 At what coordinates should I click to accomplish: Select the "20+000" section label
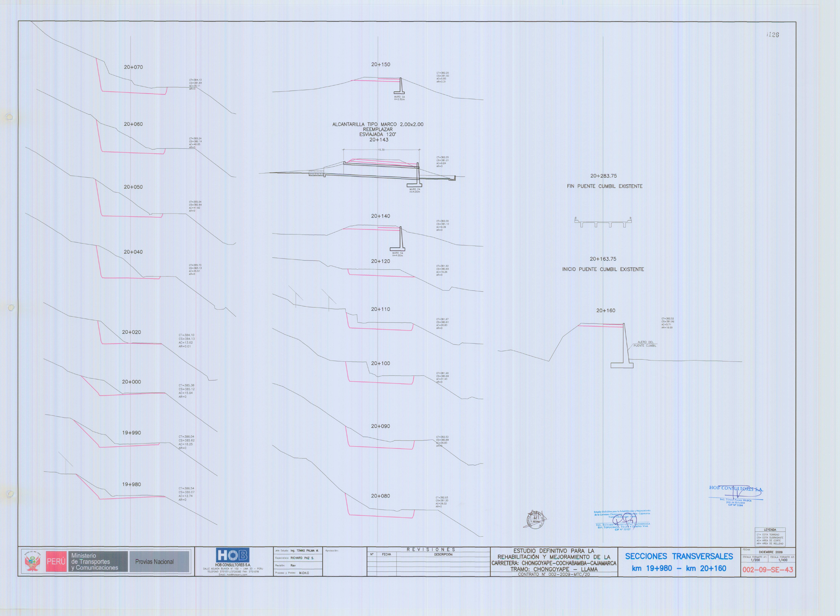pyautogui.click(x=132, y=382)
